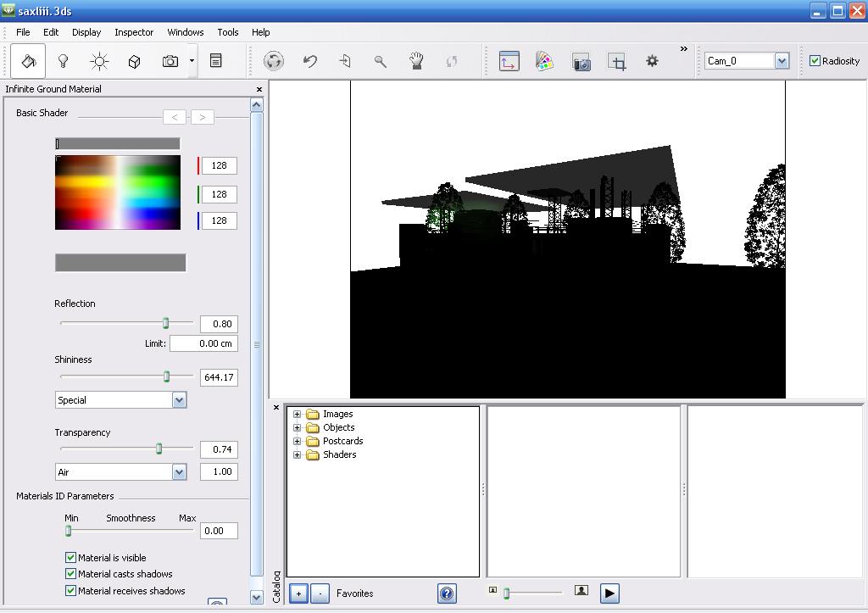Select the magnifier zoom tool
The height and width of the screenshot is (613, 868).
tap(381, 61)
